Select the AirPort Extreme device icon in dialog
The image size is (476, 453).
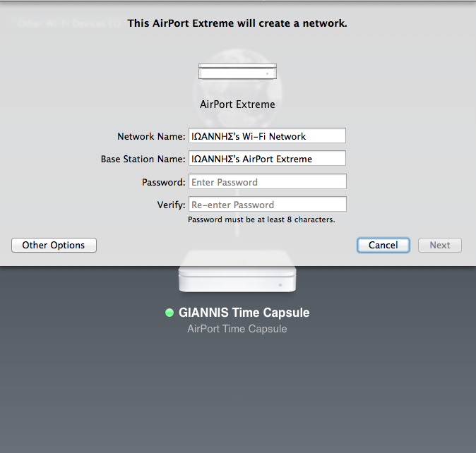(x=237, y=71)
